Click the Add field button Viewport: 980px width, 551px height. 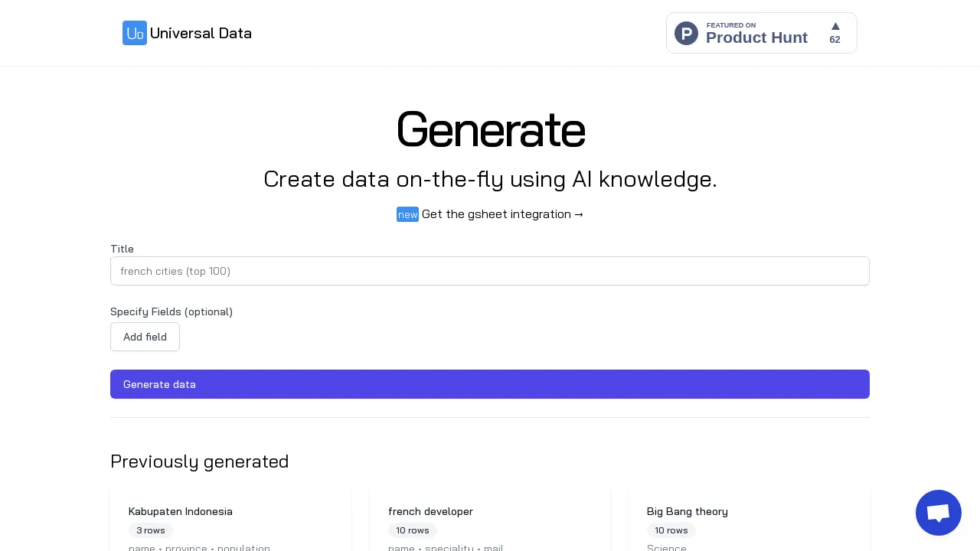[145, 337]
